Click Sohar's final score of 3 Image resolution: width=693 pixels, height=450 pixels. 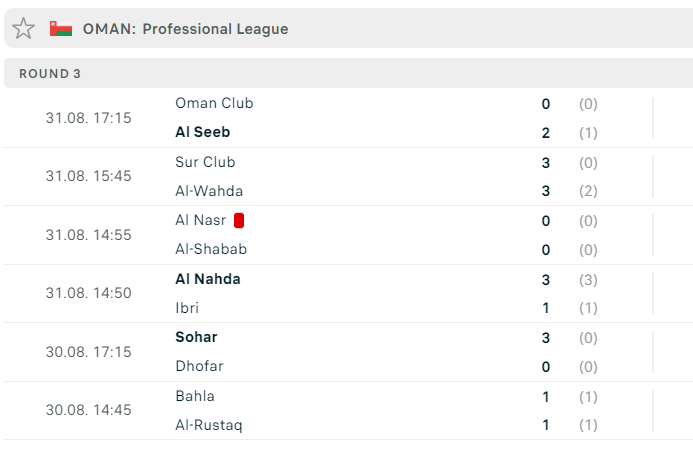[x=546, y=338]
